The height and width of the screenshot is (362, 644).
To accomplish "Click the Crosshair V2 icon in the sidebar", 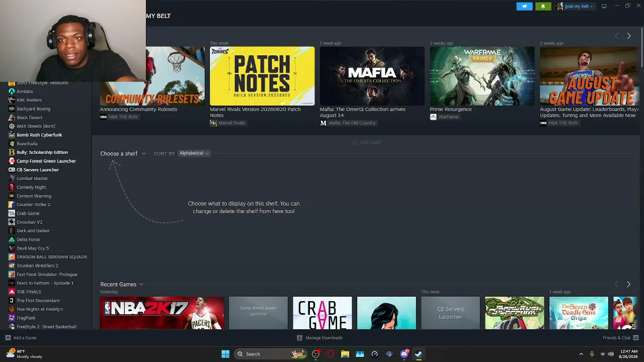I will pos(12,222).
